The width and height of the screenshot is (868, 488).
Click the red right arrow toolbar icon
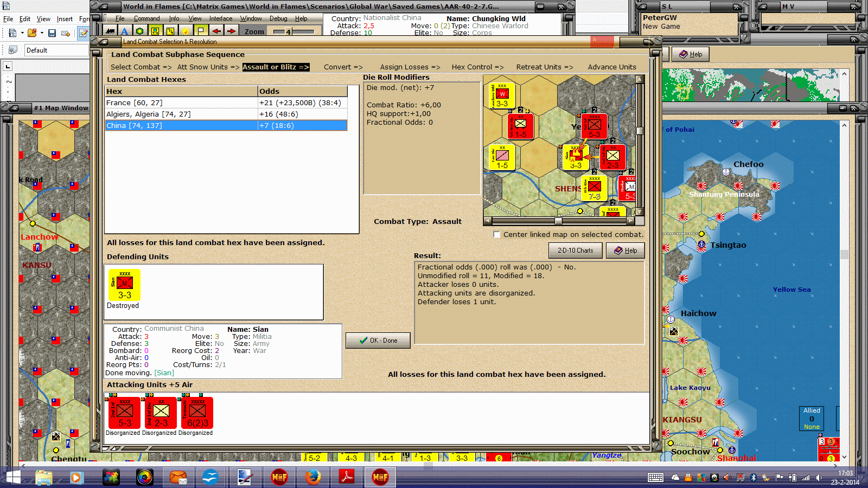(x=231, y=31)
